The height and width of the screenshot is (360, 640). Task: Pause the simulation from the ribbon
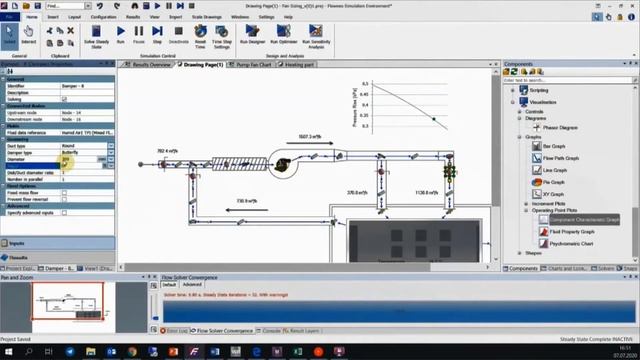[139, 31]
